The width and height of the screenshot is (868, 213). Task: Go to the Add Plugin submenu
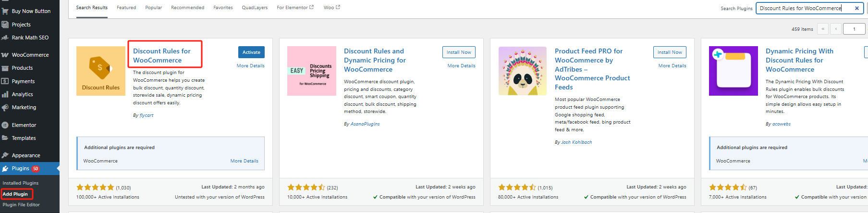click(15, 194)
